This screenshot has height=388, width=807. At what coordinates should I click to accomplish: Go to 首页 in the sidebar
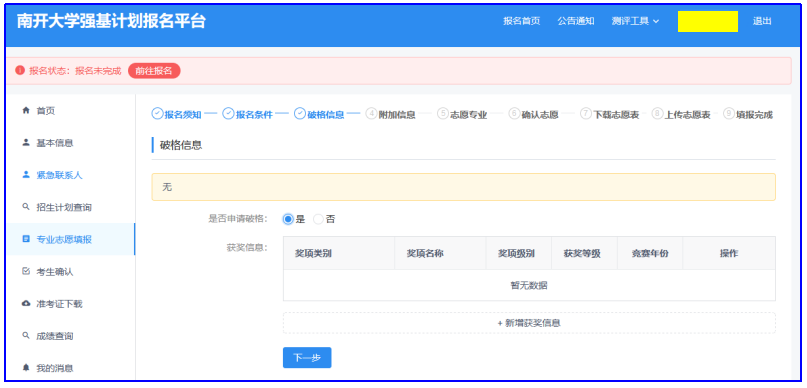[71, 111]
